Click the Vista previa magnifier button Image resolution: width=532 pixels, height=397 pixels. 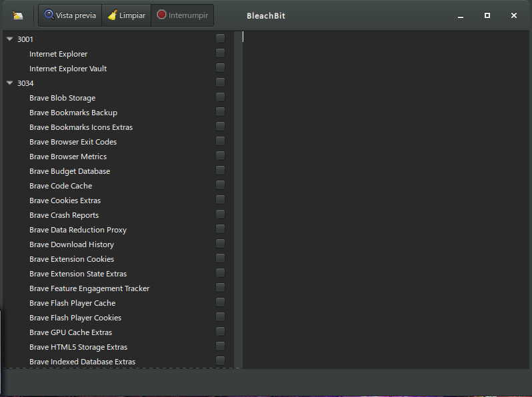(x=70, y=15)
